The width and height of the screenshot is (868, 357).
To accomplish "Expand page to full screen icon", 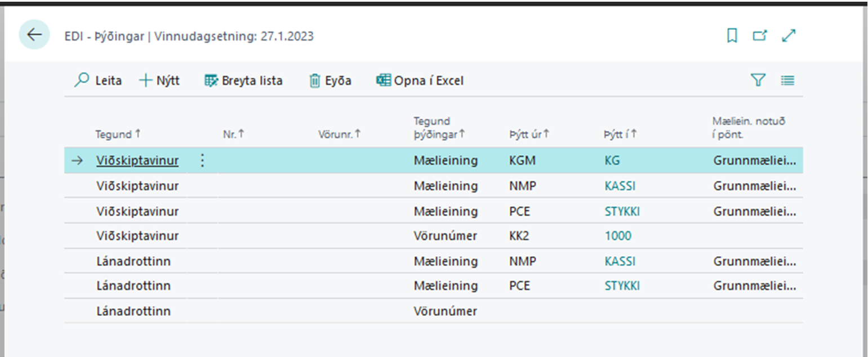I will coord(789,35).
